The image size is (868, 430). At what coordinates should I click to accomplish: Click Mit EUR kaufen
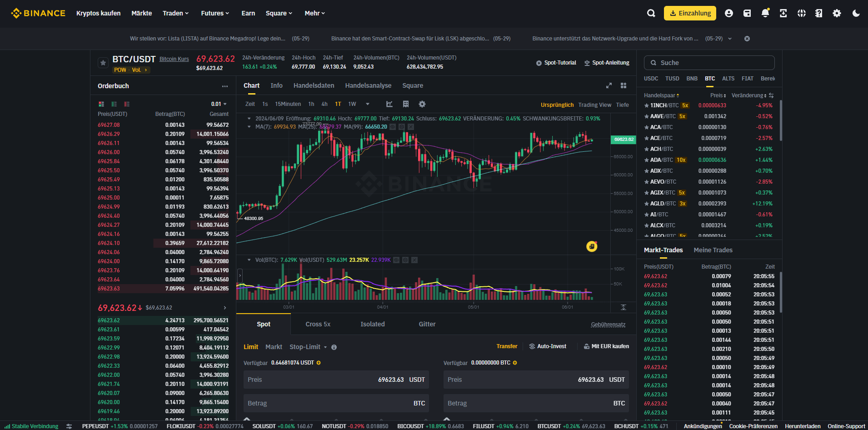click(606, 346)
